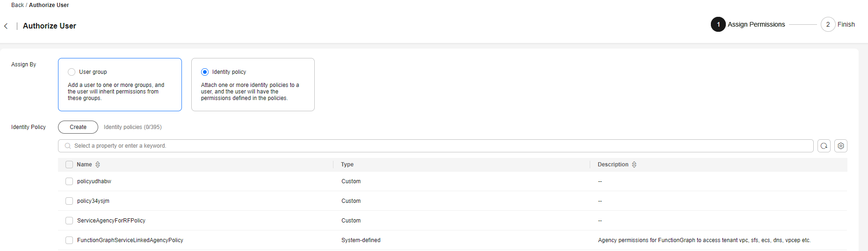Image resolution: width=868 pixels, height=251 pixels.
Task: Check the select-all checkbox in table header
Action: 69,165
